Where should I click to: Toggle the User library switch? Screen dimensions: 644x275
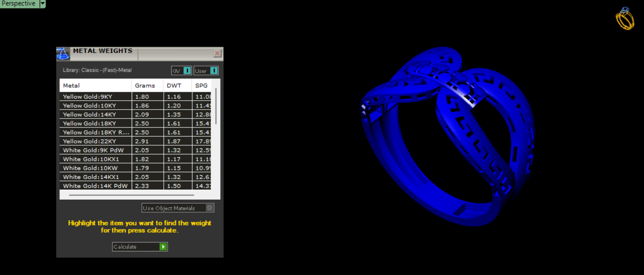click(x=214, y=71)
